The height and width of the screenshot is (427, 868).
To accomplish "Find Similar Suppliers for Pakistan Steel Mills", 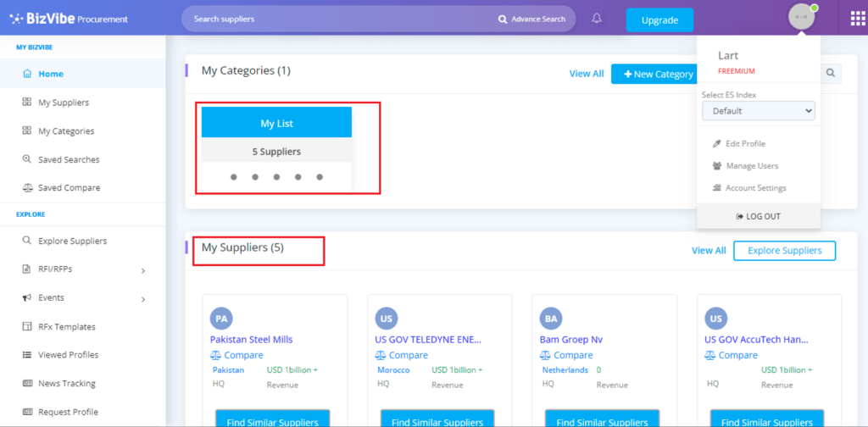I will tap(272, 419).
